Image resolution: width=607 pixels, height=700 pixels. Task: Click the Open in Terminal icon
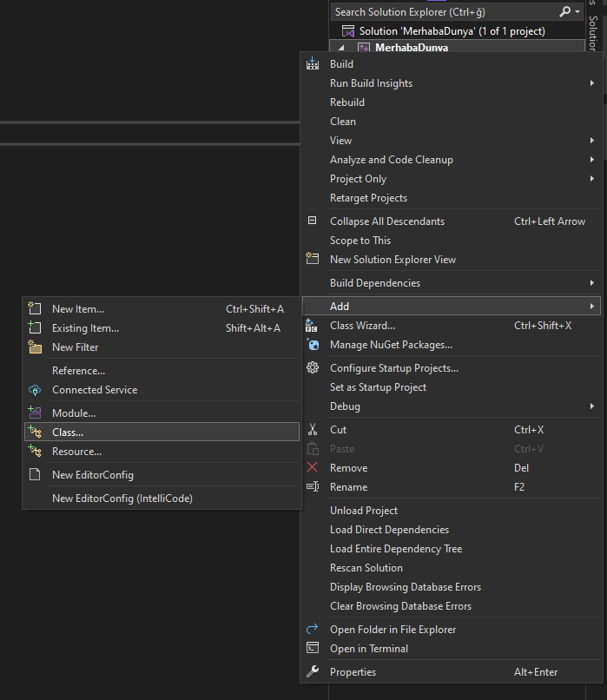point(313,649)
